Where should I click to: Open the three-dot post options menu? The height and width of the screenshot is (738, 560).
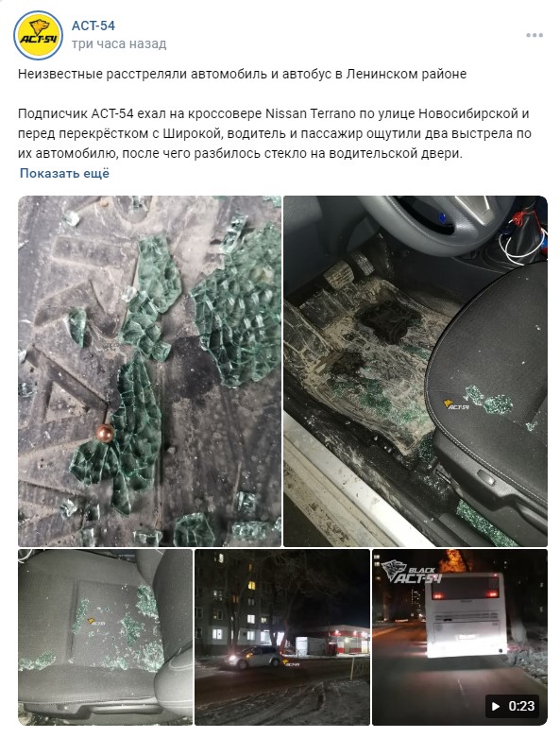point(535,35)
